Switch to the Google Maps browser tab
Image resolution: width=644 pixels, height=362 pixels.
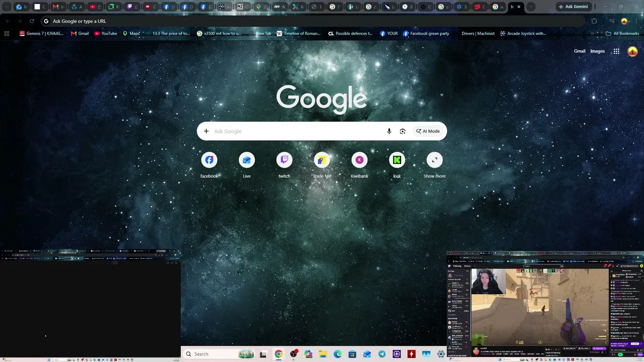tap(262, 7)
